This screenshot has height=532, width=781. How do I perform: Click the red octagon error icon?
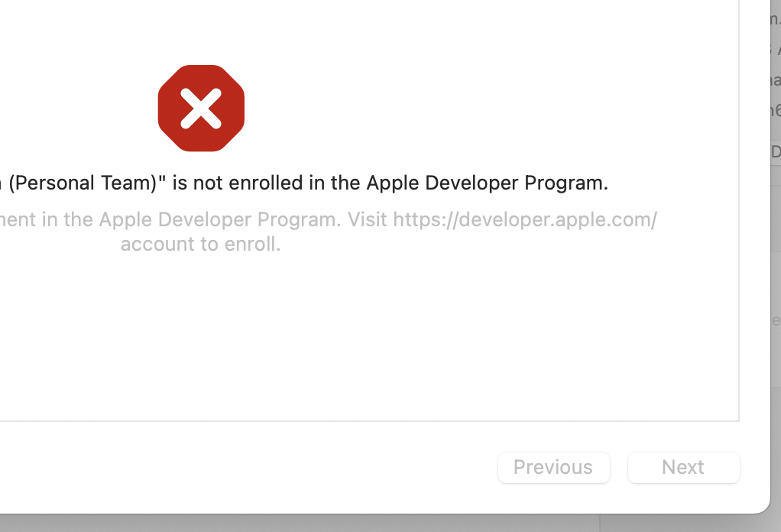(x=201, y=108)
